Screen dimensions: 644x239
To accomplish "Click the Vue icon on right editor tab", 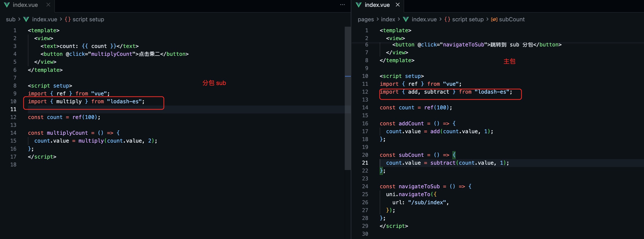I will pos(358,5).
